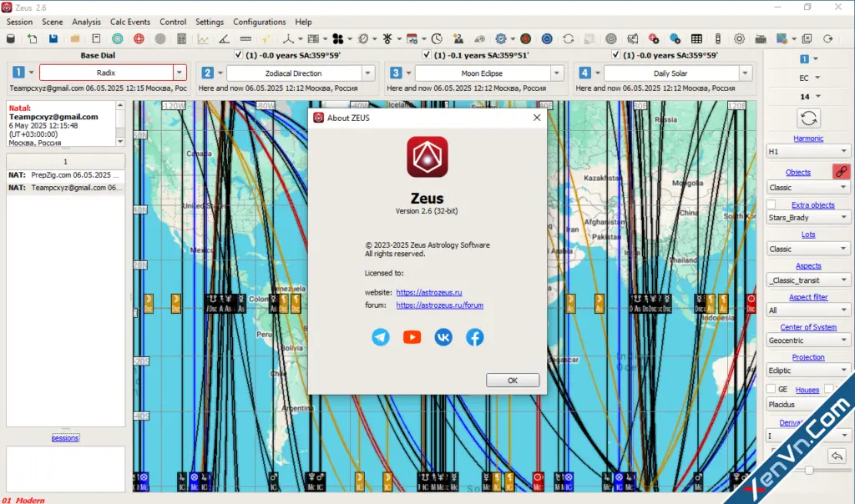Click the Aspect filter link

(x=808, y=297)
